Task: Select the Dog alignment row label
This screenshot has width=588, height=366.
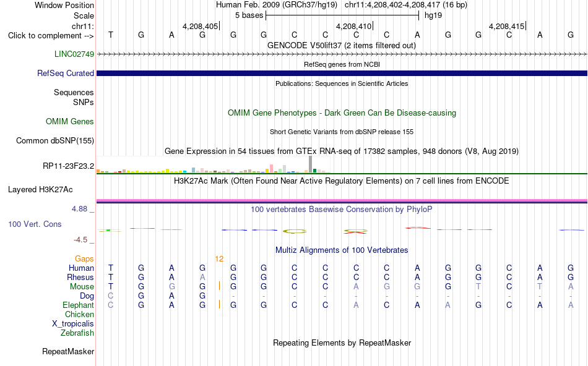Action: (x=87, y=296)
